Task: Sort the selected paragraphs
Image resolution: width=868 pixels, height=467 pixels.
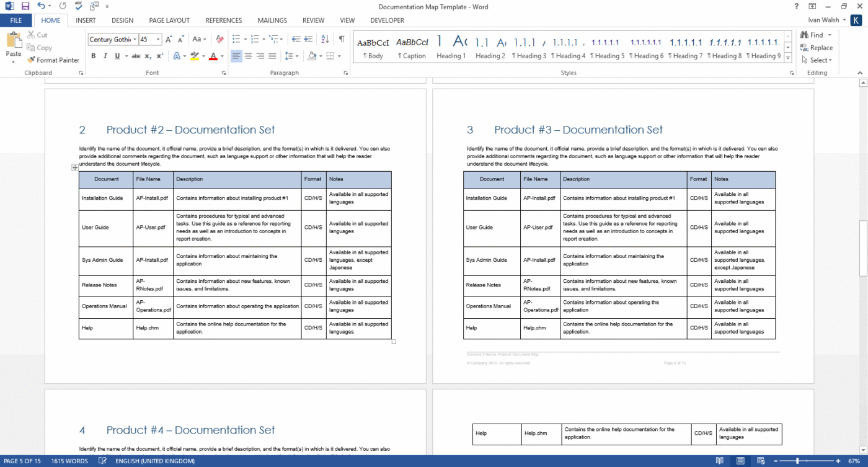Action: point(324,39)
